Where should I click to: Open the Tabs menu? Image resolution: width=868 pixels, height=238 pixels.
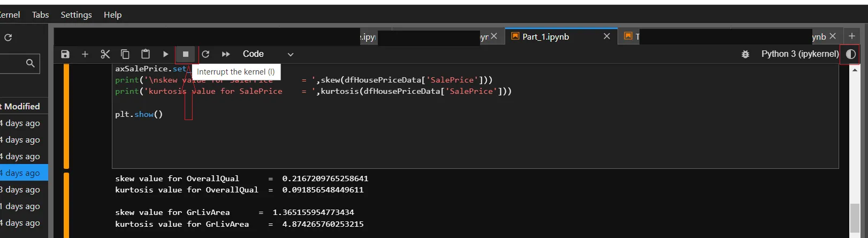point(40,14)
